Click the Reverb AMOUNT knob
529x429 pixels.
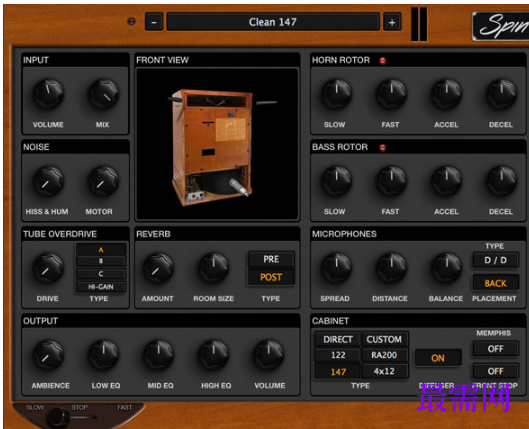click(159, 268)
